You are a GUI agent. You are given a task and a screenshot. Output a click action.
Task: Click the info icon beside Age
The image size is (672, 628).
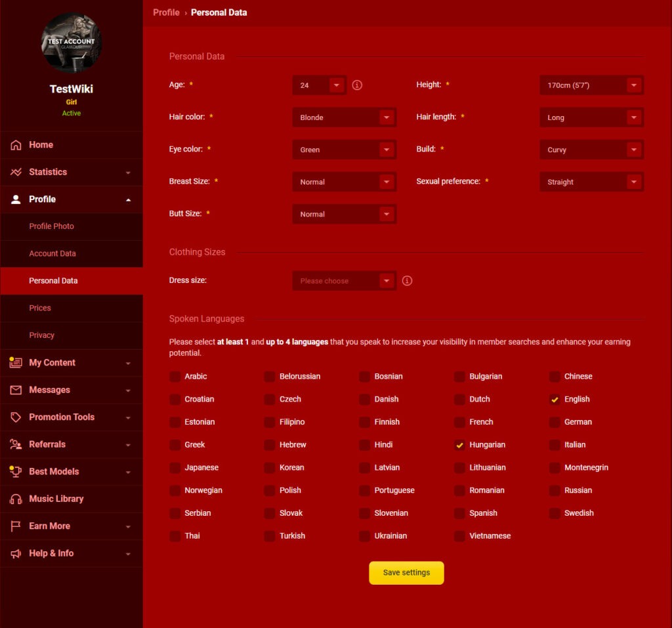(357, 85)
